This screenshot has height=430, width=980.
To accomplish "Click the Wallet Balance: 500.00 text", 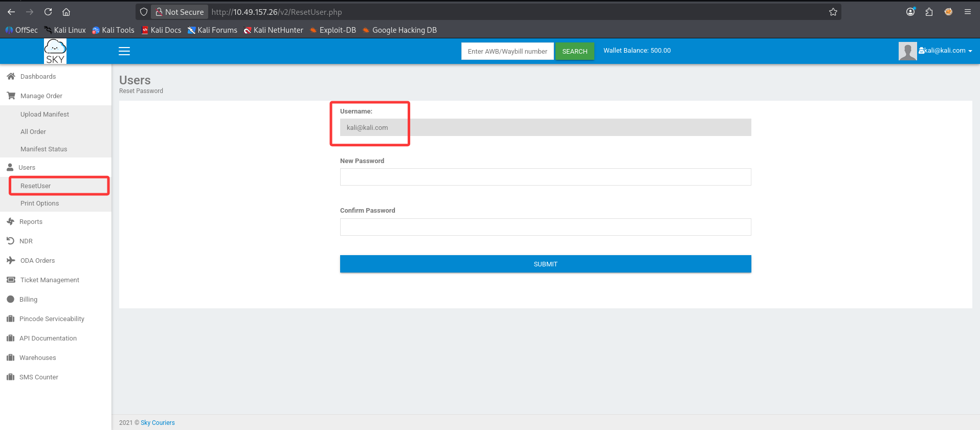I will tap(637, 51).
